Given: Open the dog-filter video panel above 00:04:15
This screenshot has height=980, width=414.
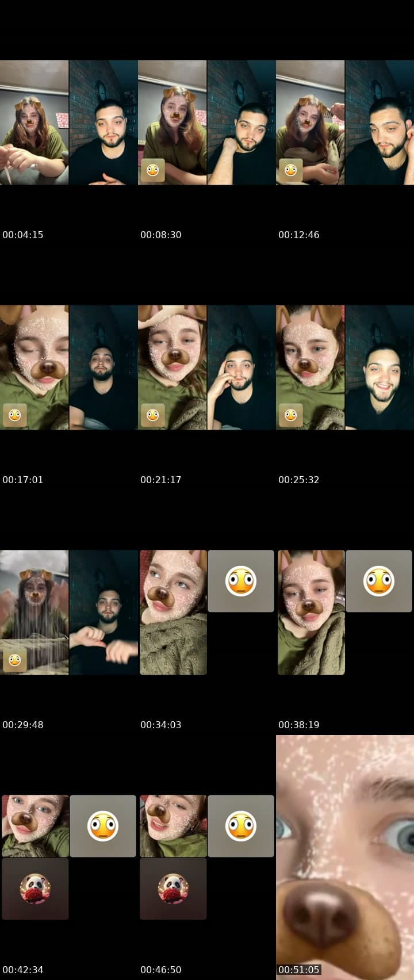Looking at the screenshot, I should pos(34,122).
